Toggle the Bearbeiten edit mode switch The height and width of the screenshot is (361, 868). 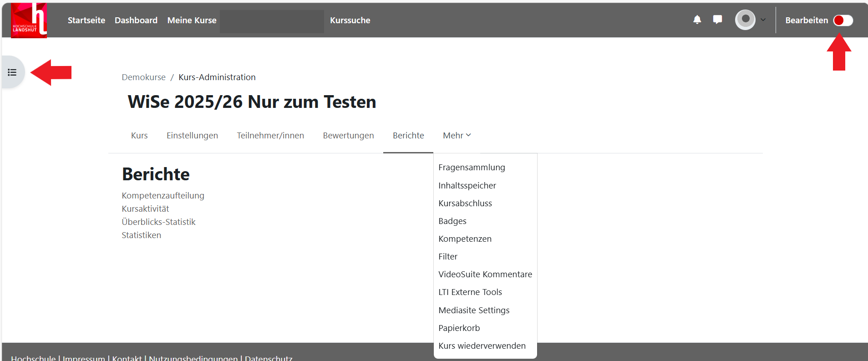tap(843, 20)
